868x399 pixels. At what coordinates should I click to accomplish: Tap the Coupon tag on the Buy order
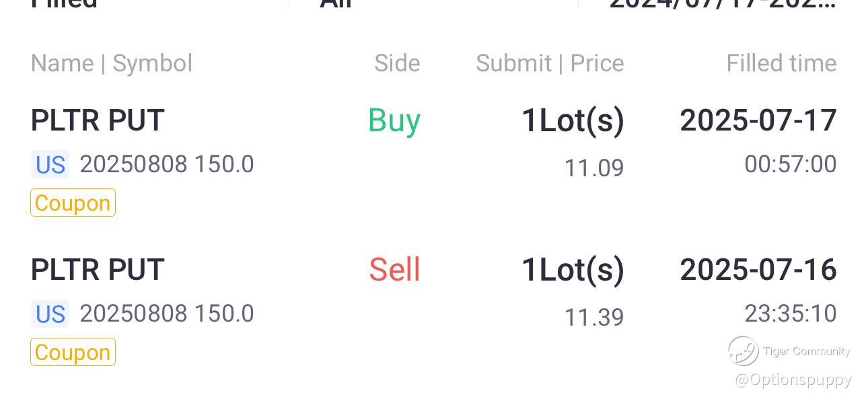point(73,203)
